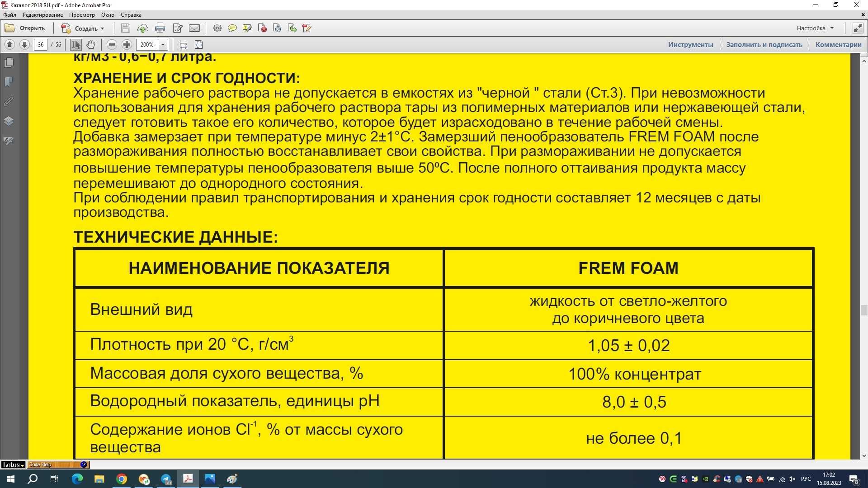Screen dimensions: 868x488
Task: Open the Файл menu
Action: click(9, 15)
